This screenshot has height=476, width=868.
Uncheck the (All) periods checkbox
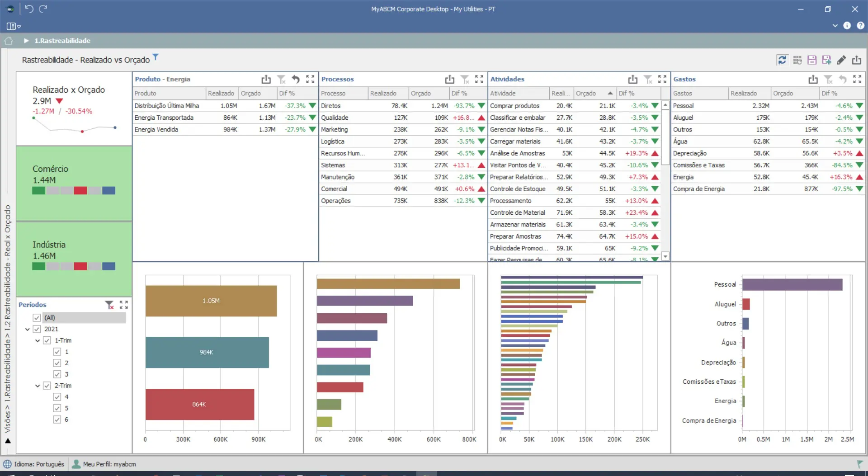[x=37, y=318]
